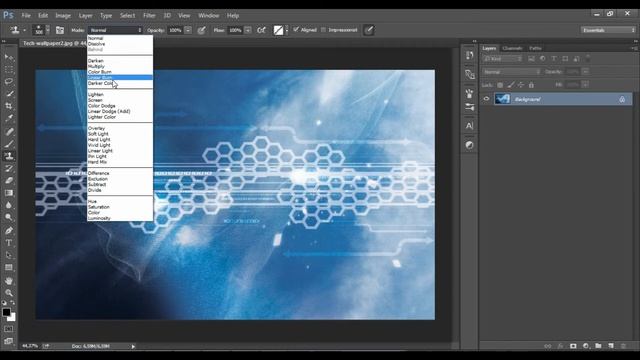Click the foreground color swatch
640x360 pixels.
(6, 312)
